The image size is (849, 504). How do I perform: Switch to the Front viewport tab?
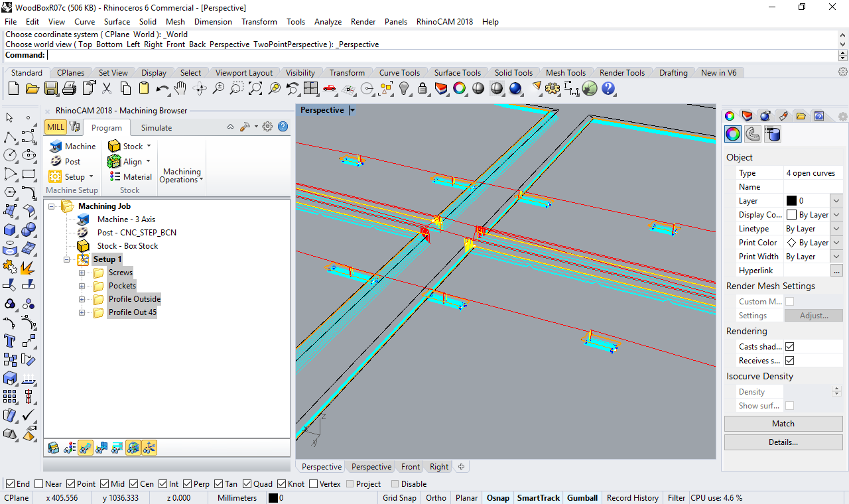click(x=411, y=467)
